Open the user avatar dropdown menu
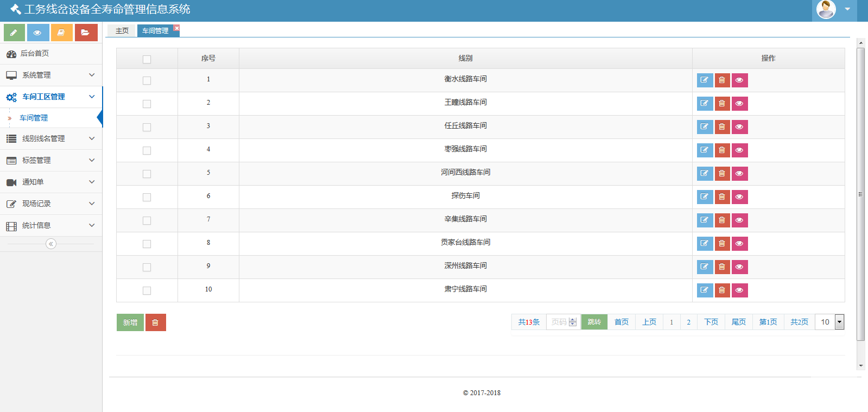The image size is (868, 412). [834, 10]
